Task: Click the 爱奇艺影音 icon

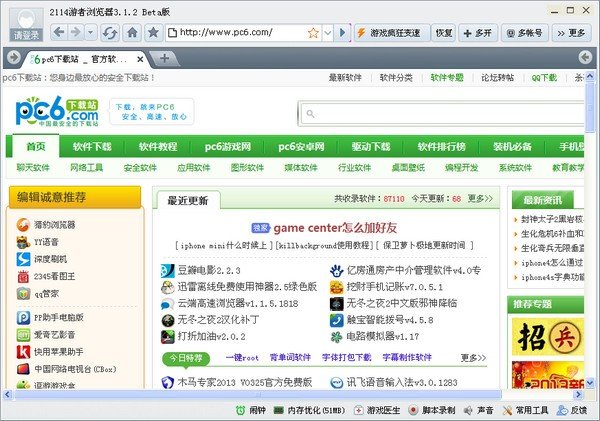Action: pyautogui.click(x=23, y=335)
